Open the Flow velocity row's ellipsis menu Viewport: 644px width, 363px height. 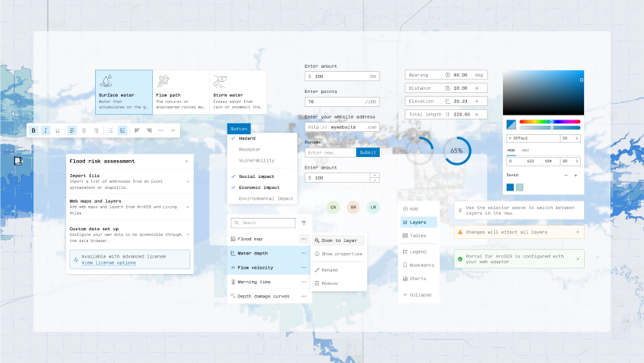click(304, 268)
